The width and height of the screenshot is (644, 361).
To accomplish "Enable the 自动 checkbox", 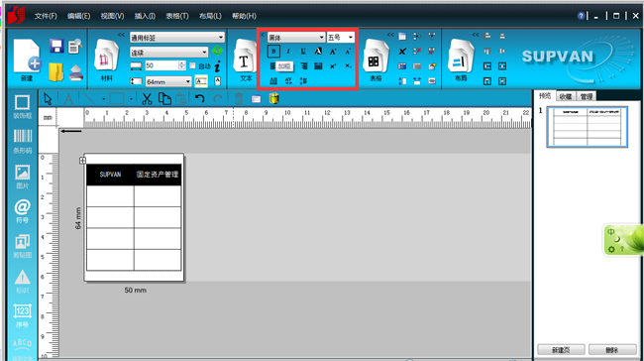I will (192, 65).
